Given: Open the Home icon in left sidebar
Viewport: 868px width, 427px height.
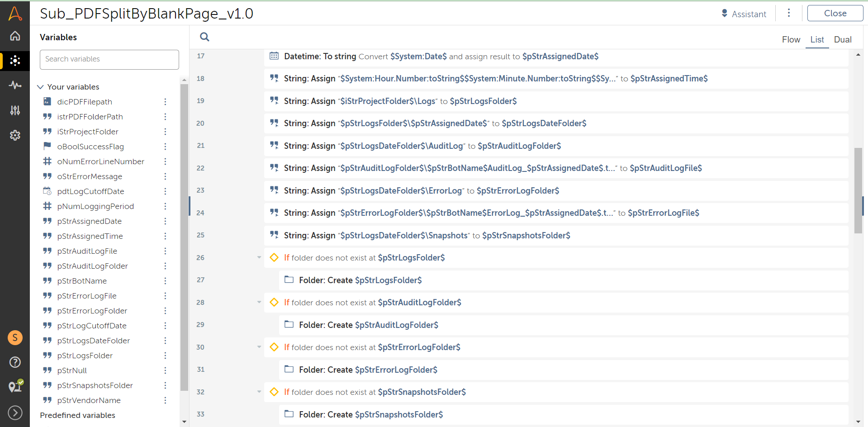Looking at the screenshot, I should click(x=15, y=36).
